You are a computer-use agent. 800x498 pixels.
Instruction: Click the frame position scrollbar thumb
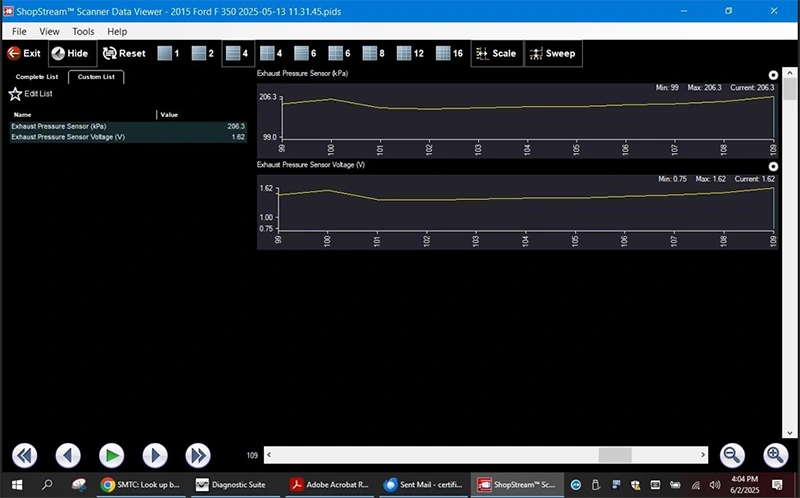(615, 455)
